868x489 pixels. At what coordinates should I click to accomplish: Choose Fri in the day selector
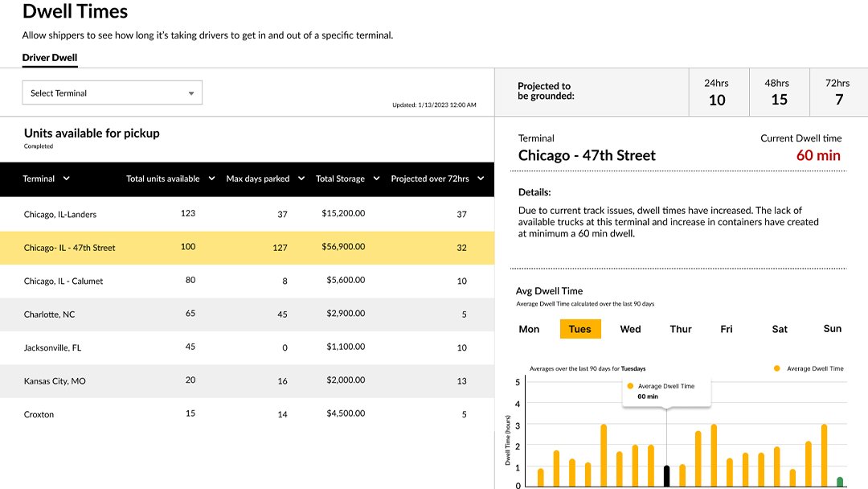tap(727, 329)
